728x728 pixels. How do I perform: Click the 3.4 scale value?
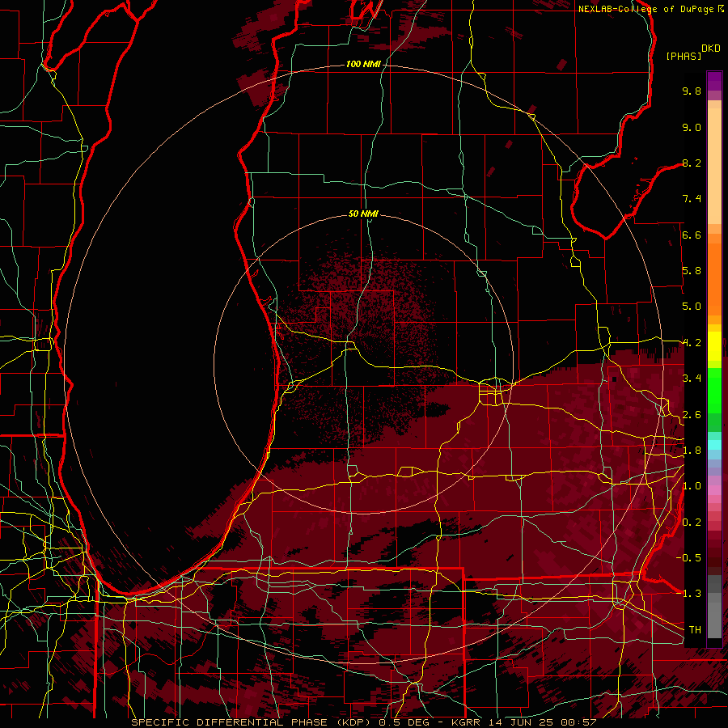692,379
